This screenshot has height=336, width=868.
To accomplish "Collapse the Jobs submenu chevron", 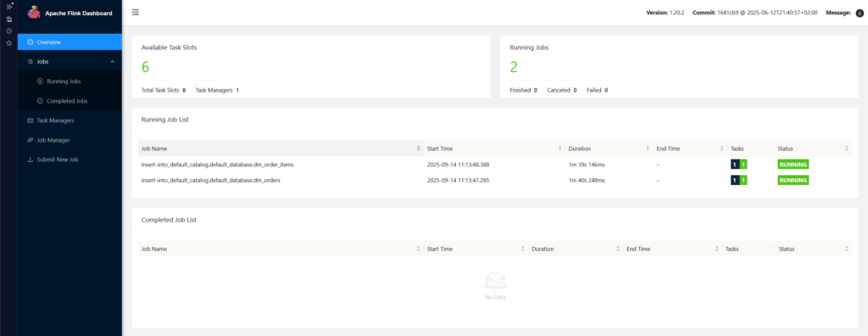I will coord(113,62).
